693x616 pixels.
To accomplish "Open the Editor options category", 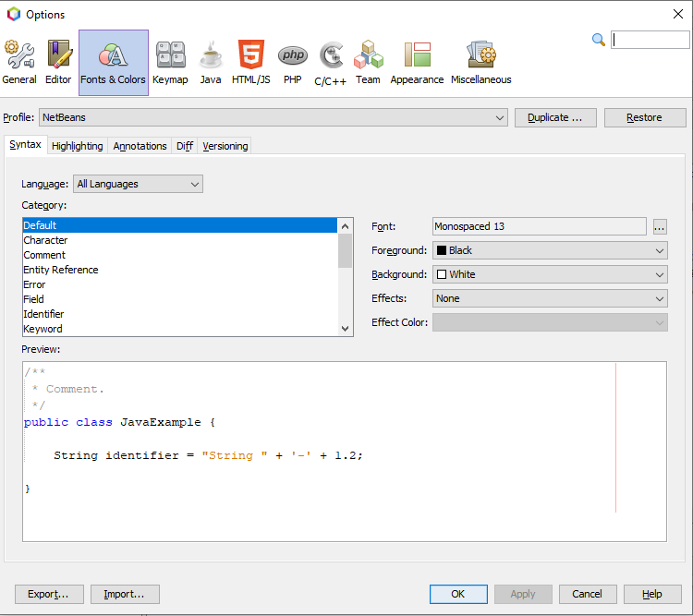I will (58, 63).
